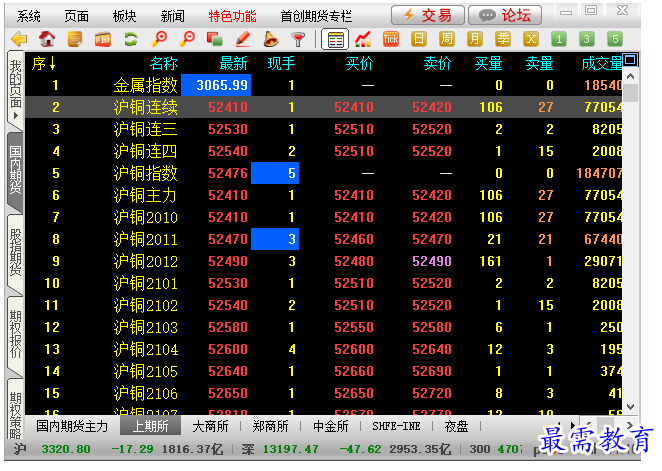Select the 3-minute green icon
The width and height of the screenshot is (662, 471).
[587, 39]
